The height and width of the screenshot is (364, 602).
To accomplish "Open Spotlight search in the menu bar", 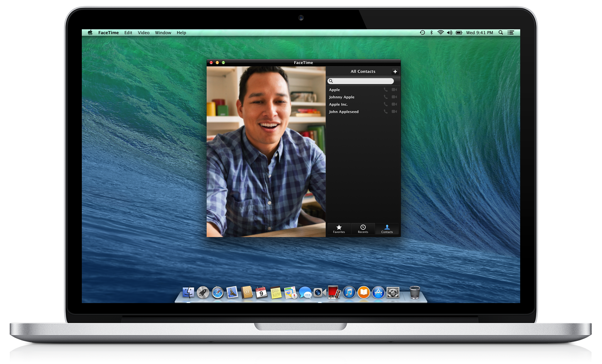I will 501,33.
